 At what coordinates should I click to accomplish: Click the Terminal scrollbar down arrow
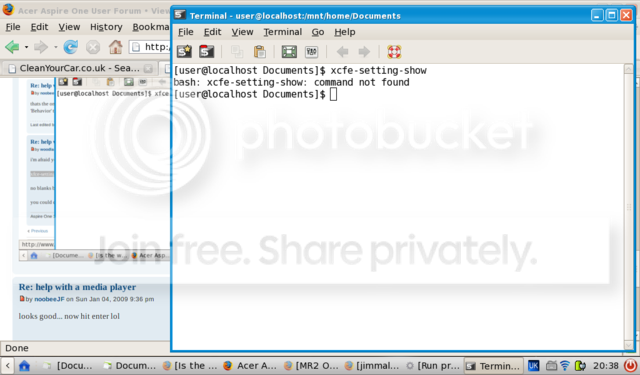pyautogui.click(x=629, y=345)
